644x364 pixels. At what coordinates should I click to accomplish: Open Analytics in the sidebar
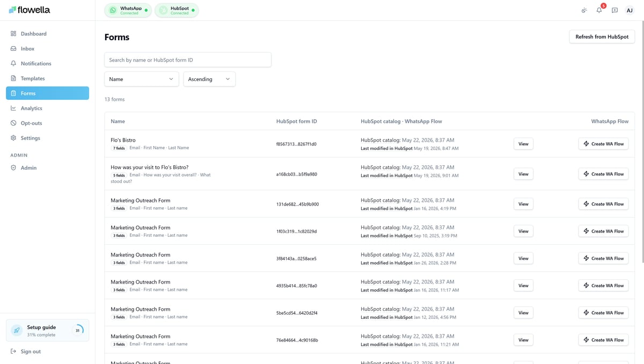[x=47, y=108]
